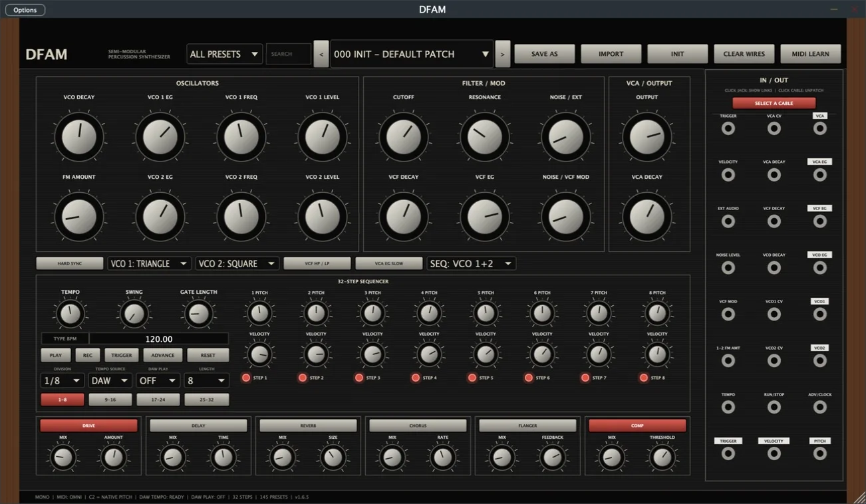Viewport: 866px width, 504px height.
Task: Click the VCA EG output jack
Action: [820, 175]
